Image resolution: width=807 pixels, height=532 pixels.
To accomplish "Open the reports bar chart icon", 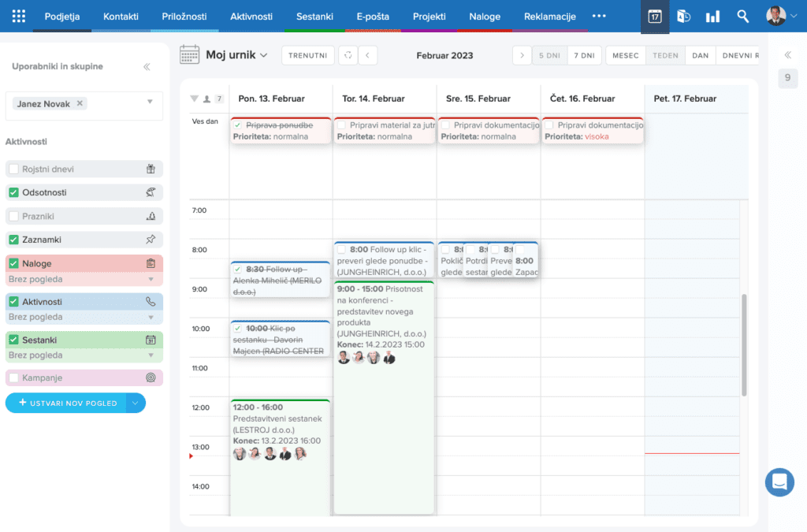I will pyautogui.click(x=712, y=17).
